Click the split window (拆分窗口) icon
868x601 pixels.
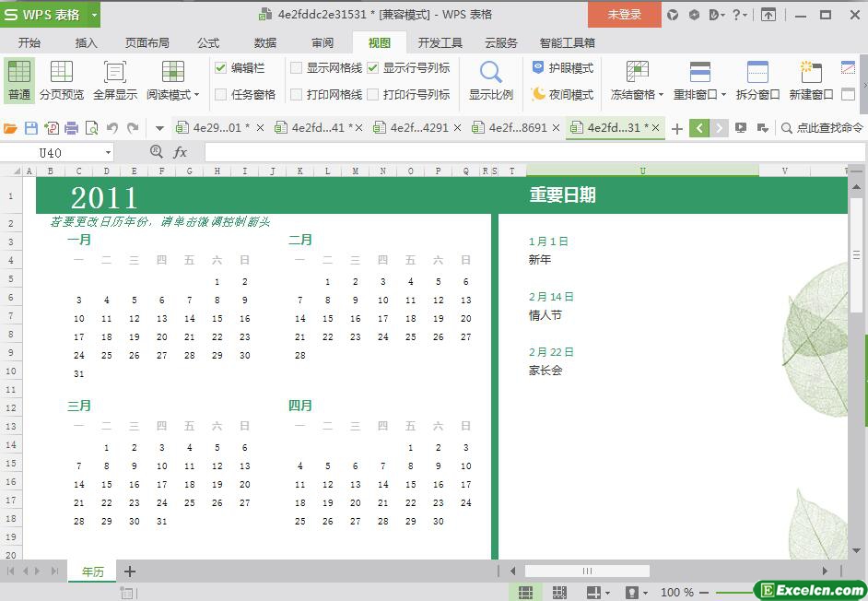(757, 79)
